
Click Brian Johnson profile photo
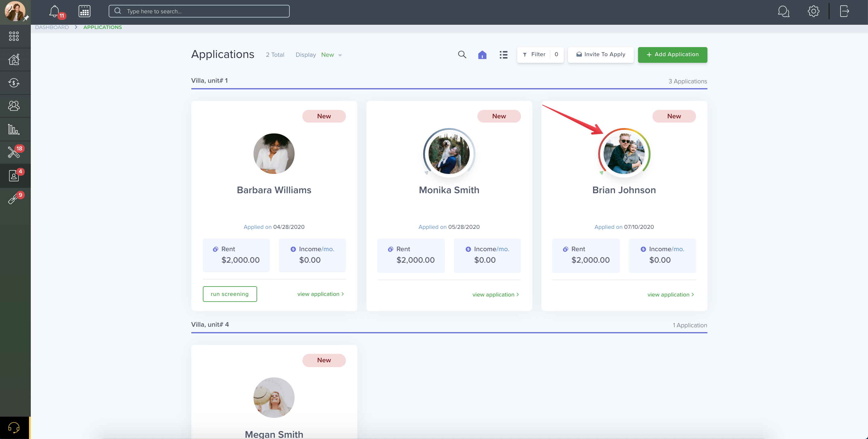[x=624, y=153]
